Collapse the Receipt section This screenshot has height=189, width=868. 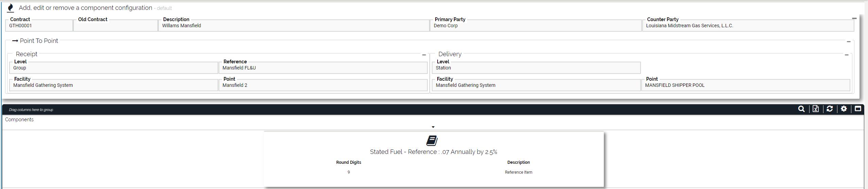click(424, 55)
